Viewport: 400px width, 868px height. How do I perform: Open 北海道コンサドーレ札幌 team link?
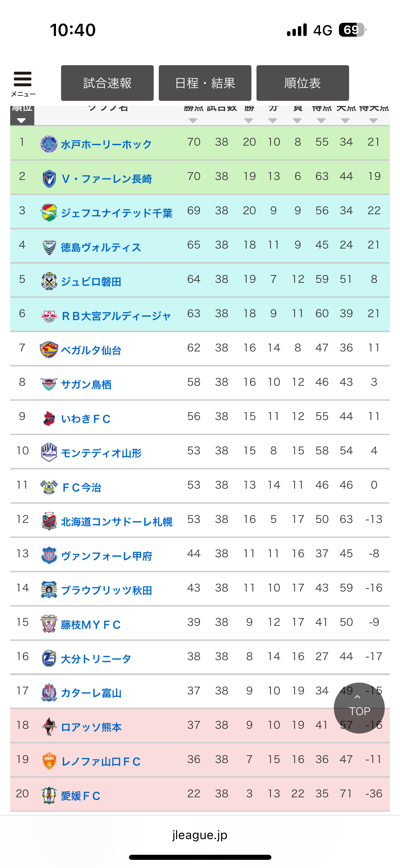117,522
